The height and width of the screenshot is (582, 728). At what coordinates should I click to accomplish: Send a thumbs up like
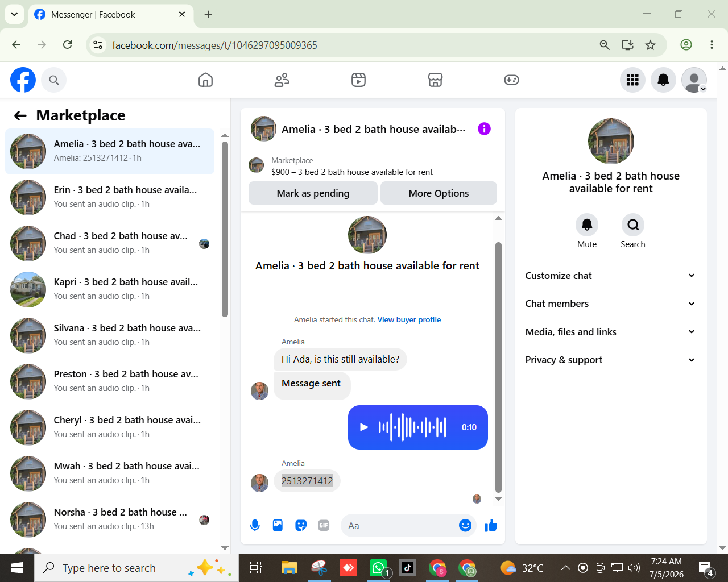(491, 526)
